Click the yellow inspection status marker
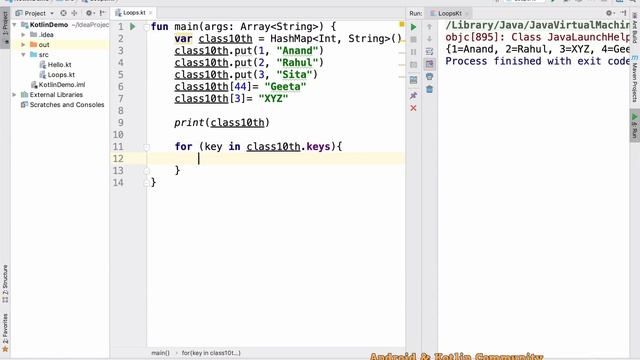This screenshot has height=360, width=640. tap(402, 24)
